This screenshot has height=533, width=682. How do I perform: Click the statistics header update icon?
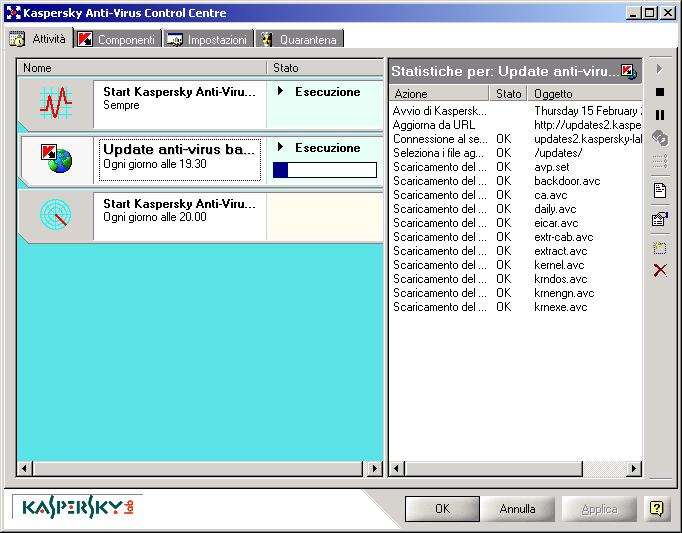(629, 71)
